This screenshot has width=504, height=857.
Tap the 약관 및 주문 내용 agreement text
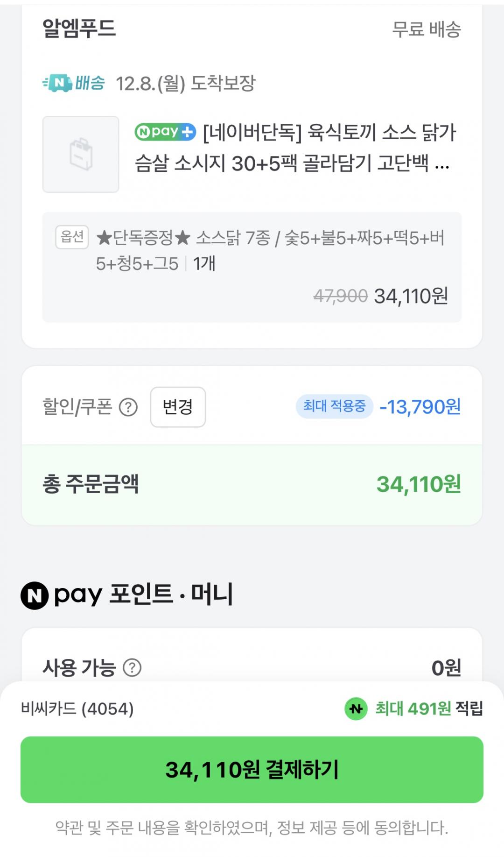pos(252,828)
